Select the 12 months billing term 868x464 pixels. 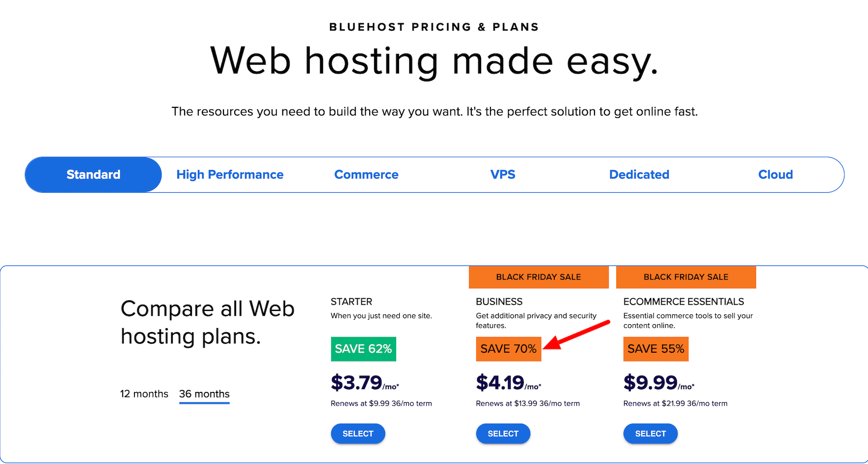144,393
